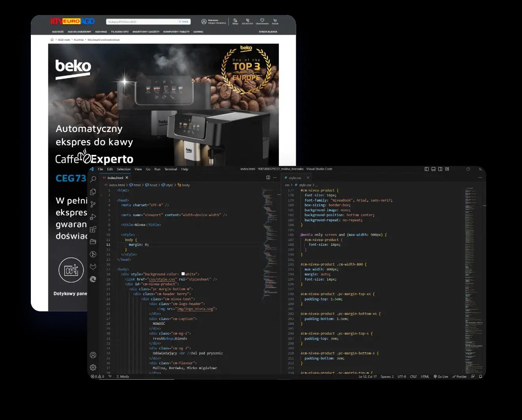Click Go Live in status bar
The height and width of the screenshot is (420, 522).
(x=441, y=377)
